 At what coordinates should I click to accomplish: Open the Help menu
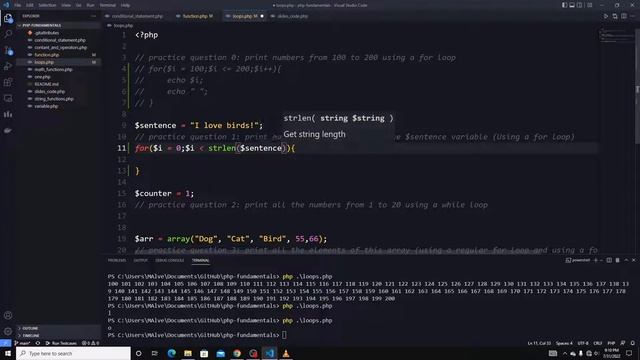coord(125,5)
